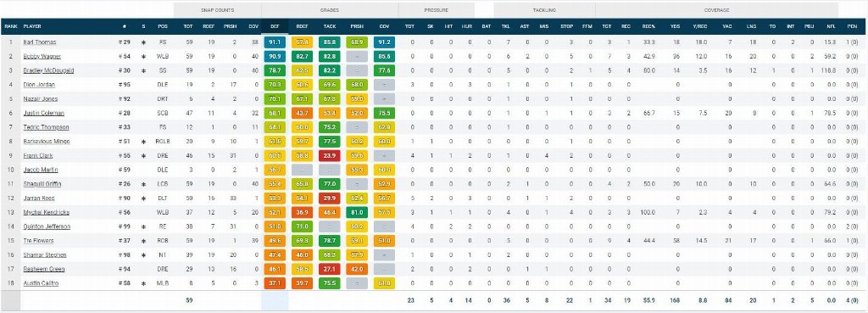This screenshot has height=313, width=868.
Task: Open Earl Thomas player link
Action: (39, 42)
